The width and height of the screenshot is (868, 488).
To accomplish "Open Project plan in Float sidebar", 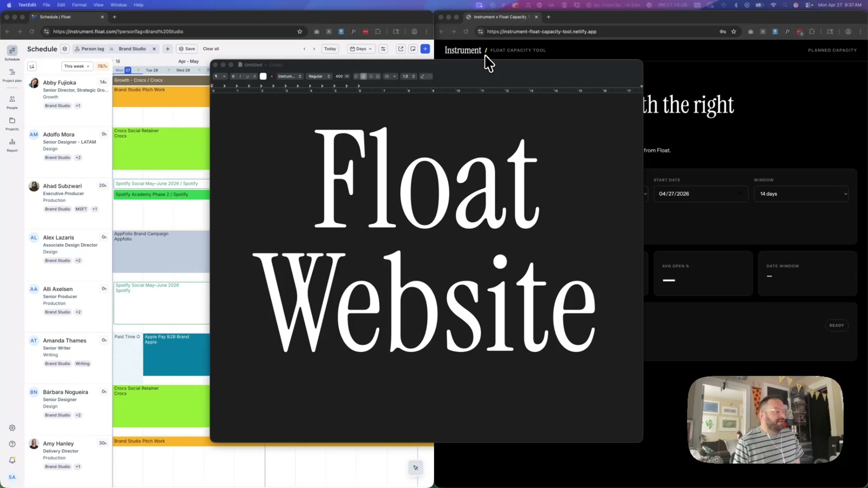I will point(12,75).
